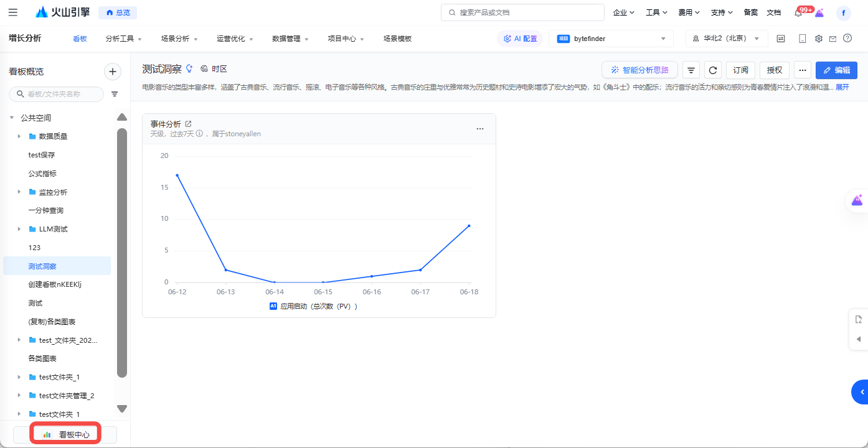Open the 一分钟查询 dashboard

[x=46, y=210]
